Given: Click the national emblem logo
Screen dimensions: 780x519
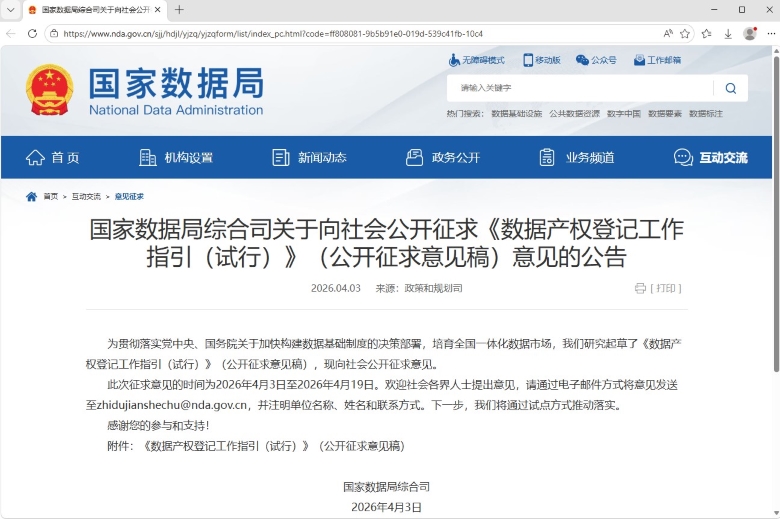Looking at the screenshot, I should tap(49, 90).
